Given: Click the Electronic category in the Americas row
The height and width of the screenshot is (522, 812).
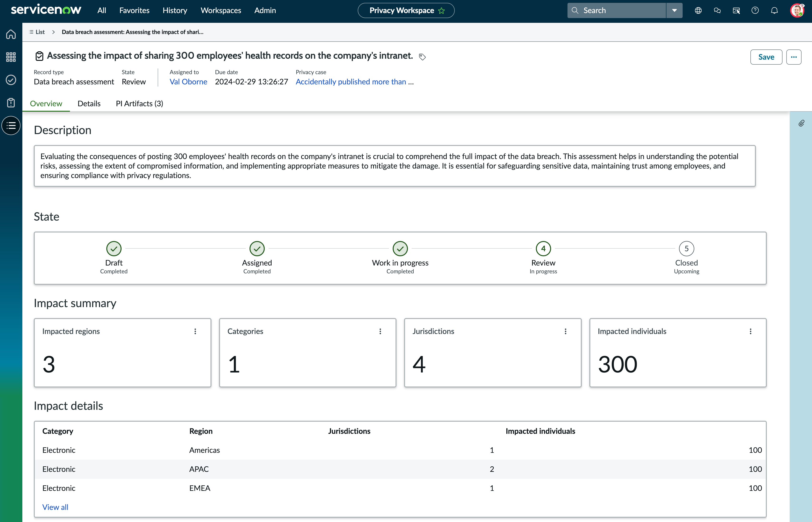Looking at the screenshot, I should pos(59,450).
